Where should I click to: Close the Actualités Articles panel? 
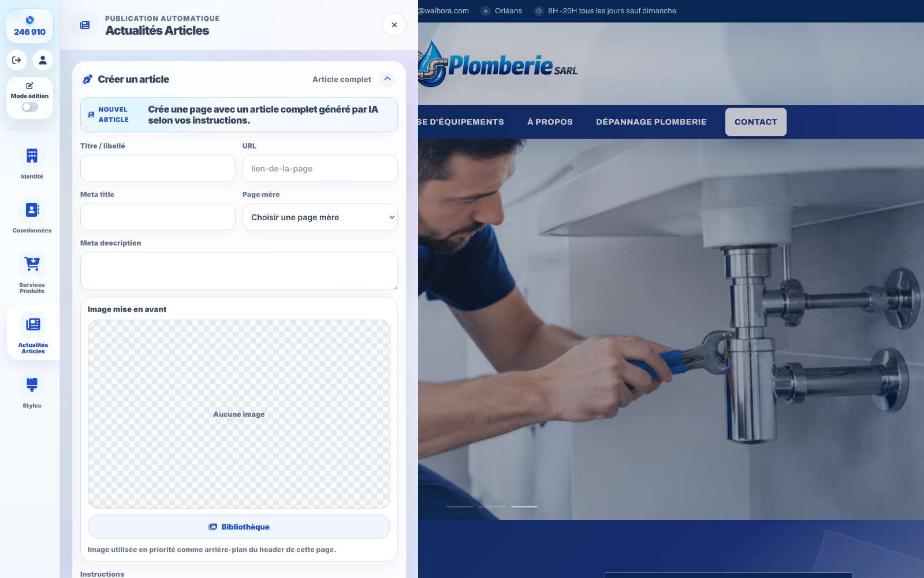point(394,25)
